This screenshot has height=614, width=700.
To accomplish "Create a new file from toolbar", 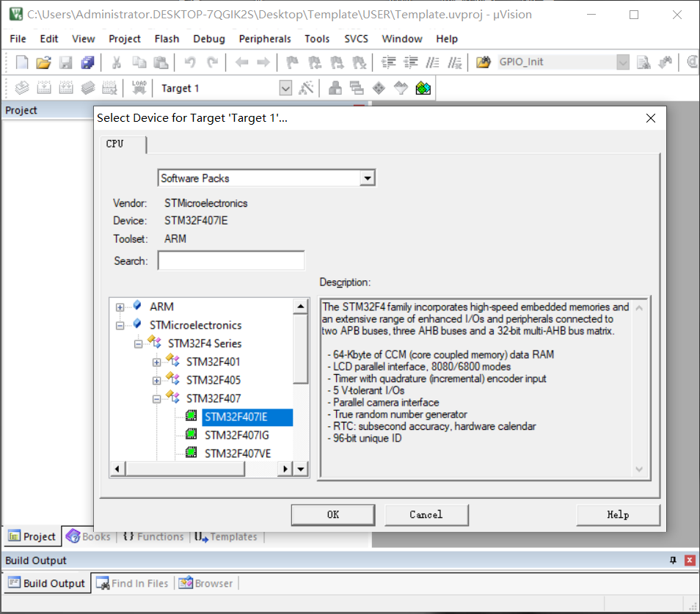I will pyautogui.click(x=22, y=62).
